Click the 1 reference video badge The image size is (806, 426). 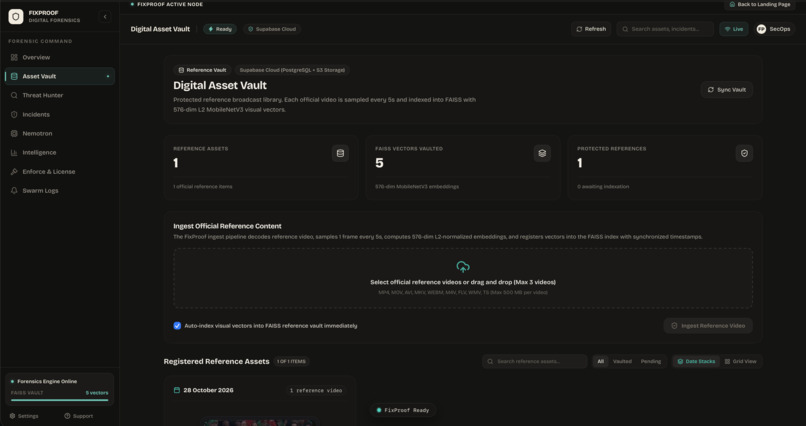click(x=316, y=391)
